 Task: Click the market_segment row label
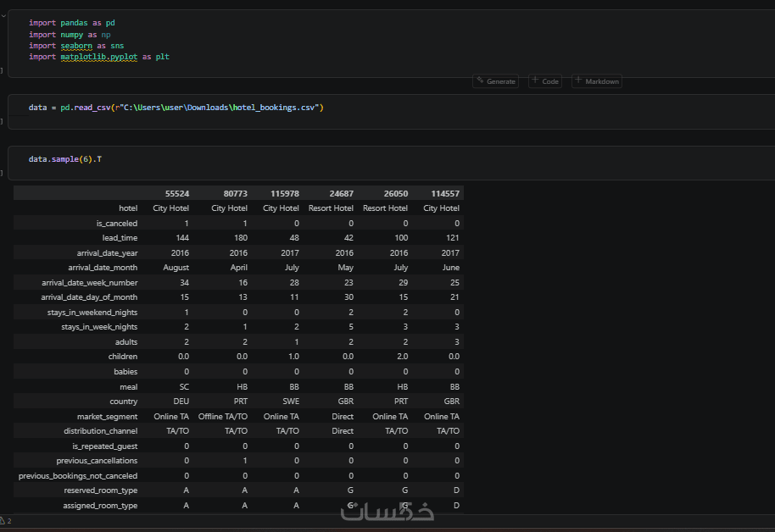(107, 416)
